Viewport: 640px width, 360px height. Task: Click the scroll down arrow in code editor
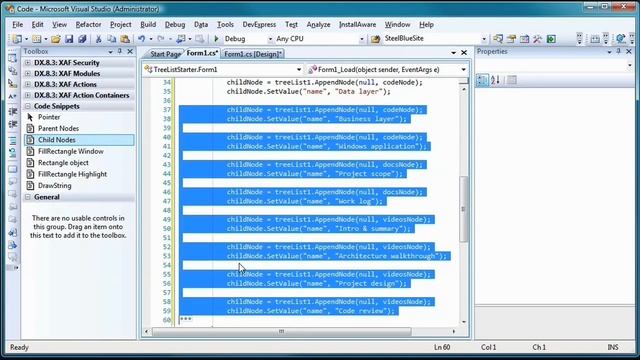click(x=463, y=322)
